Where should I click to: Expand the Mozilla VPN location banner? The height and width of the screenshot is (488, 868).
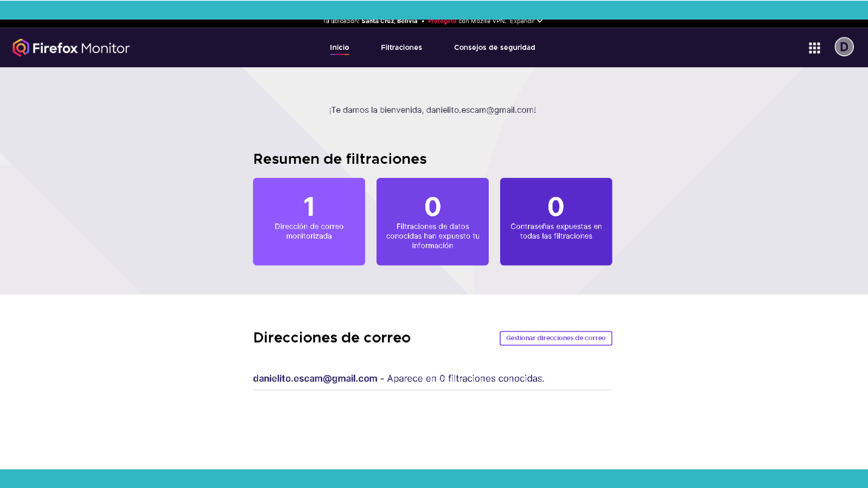click(526, 21)
